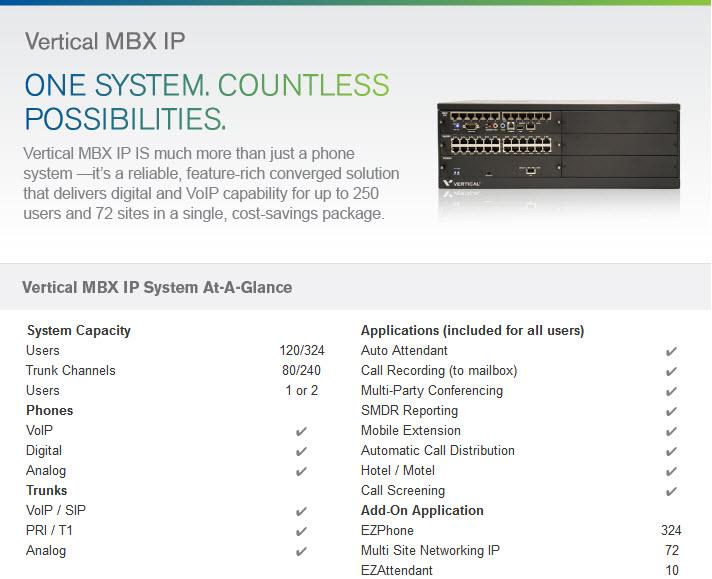This screenshot has width=712, height=579.
Task: Click the 'Vertical MBX IP' page title
Action: [105, 41]
